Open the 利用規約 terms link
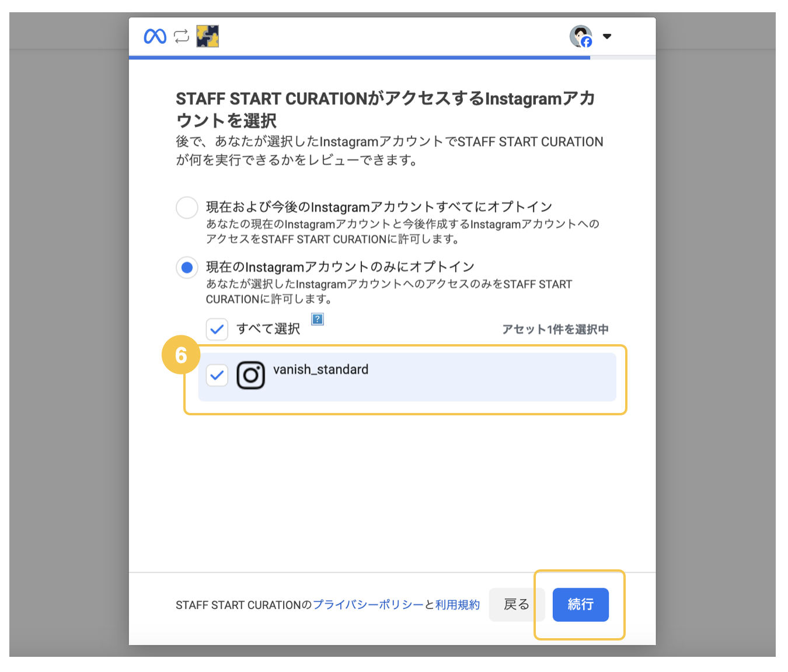The height and width of the screenshot is (672, 788). [458, 605]
